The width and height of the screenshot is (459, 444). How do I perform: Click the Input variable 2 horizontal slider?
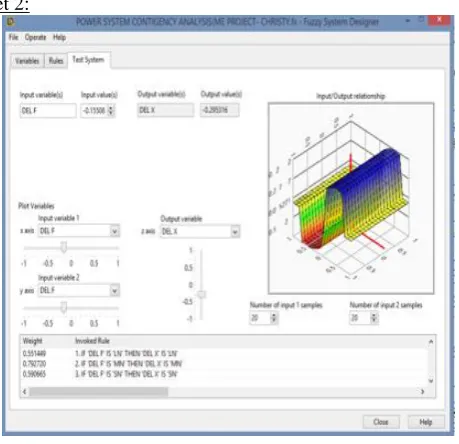click(x=71, y=308)
